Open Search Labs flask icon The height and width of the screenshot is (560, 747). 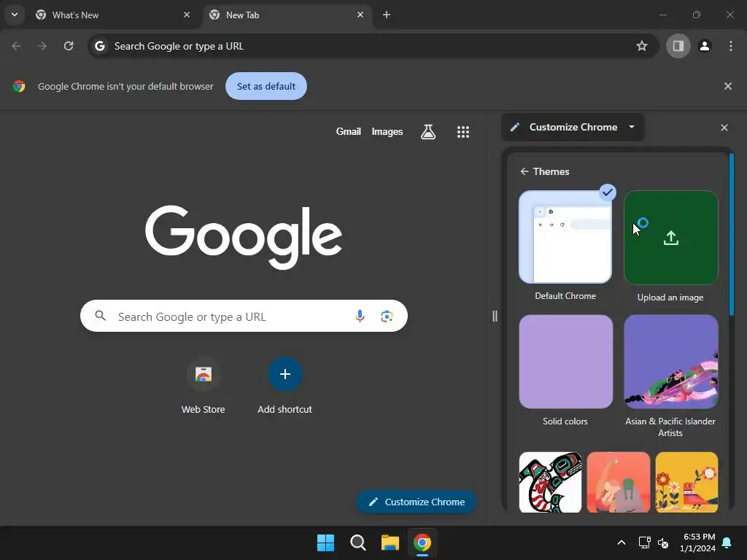428,132
